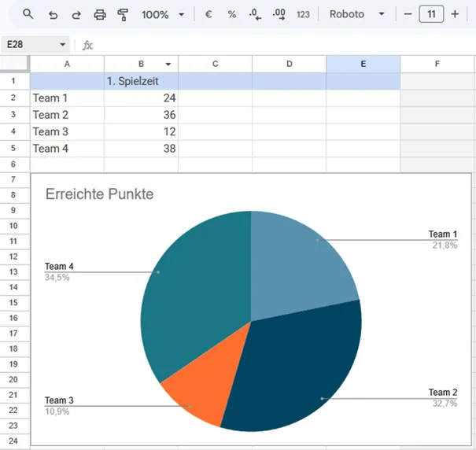Decrease decimal places
Image resolution: width=476 pixels, height=450 pixels.
pos(255,14)
